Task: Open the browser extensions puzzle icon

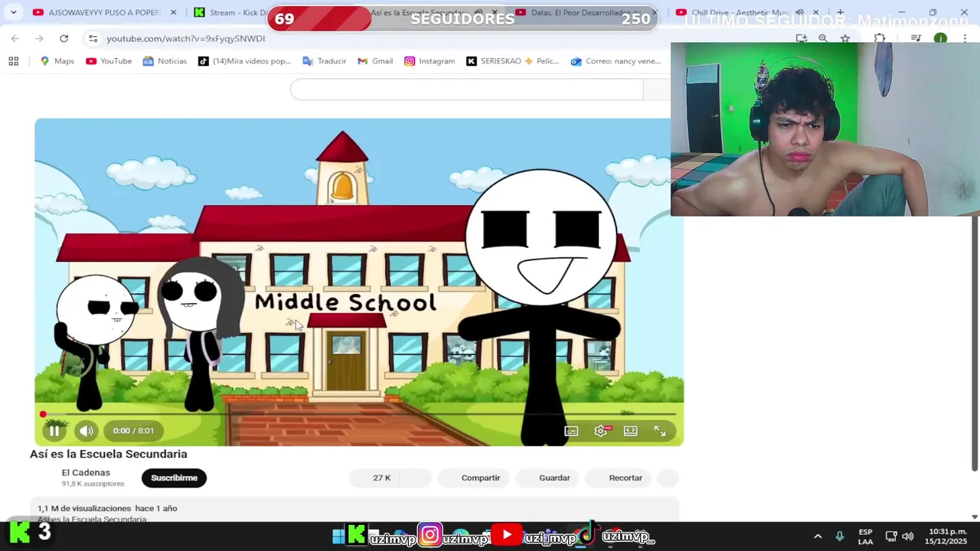Action: tap(880, 38)
